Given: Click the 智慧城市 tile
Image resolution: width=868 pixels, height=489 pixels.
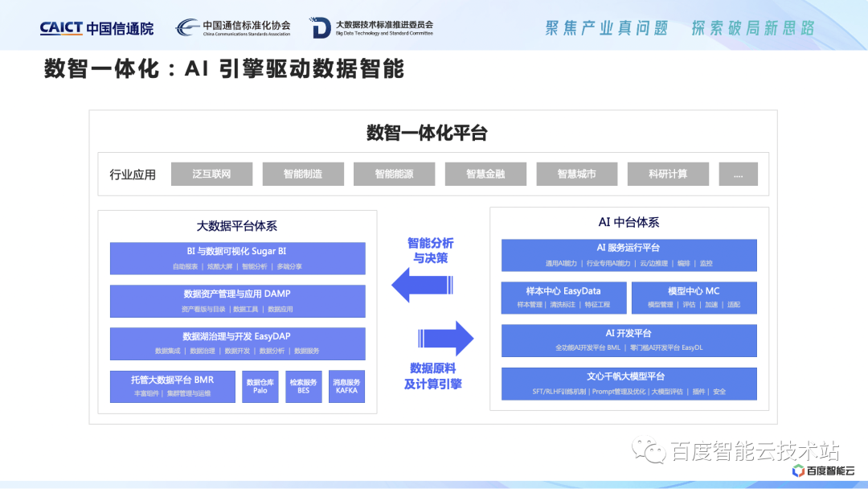Looking at the screenshot, I should click(576, 174).
